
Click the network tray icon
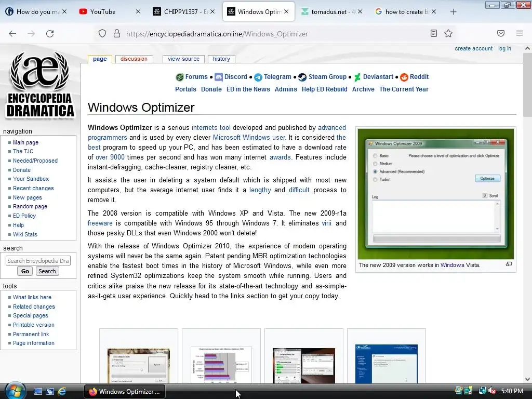[482, 391]
